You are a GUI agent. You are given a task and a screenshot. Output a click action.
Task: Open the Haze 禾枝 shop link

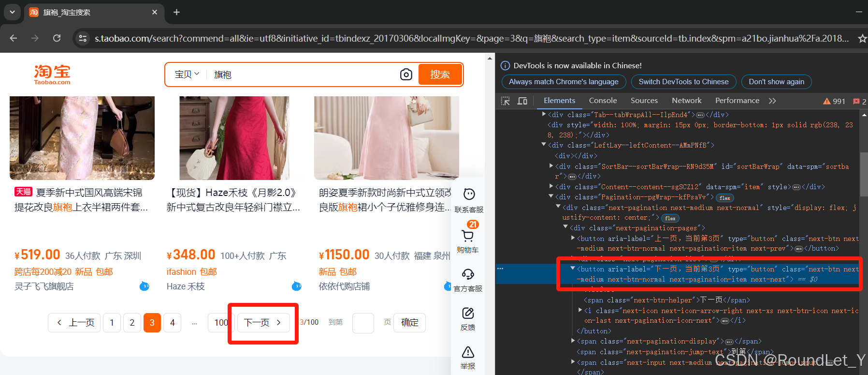[186, 286]
